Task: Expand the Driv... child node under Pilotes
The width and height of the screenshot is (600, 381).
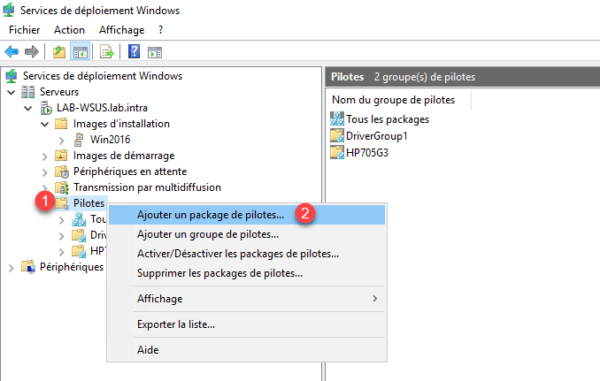Action: [62, 236]
